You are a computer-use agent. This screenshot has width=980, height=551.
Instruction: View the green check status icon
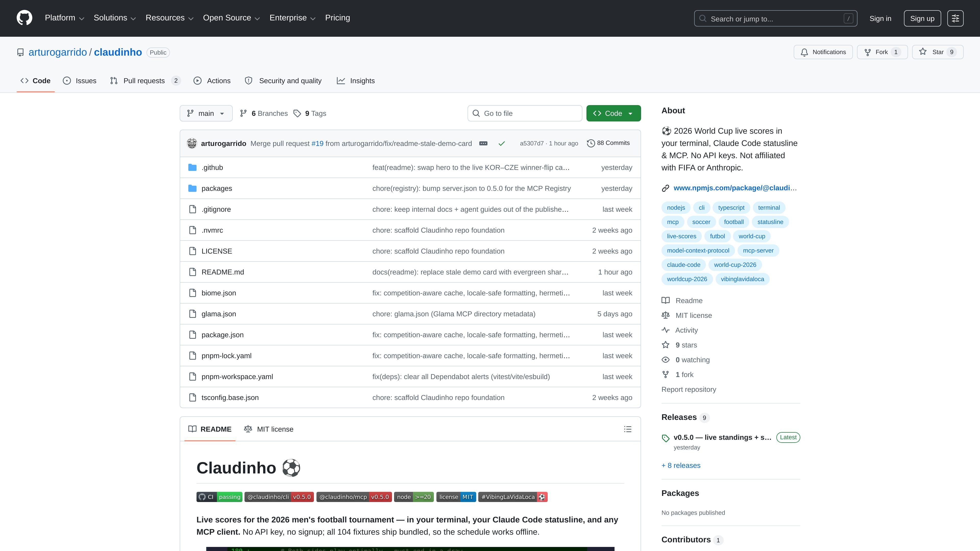[501, 143]
